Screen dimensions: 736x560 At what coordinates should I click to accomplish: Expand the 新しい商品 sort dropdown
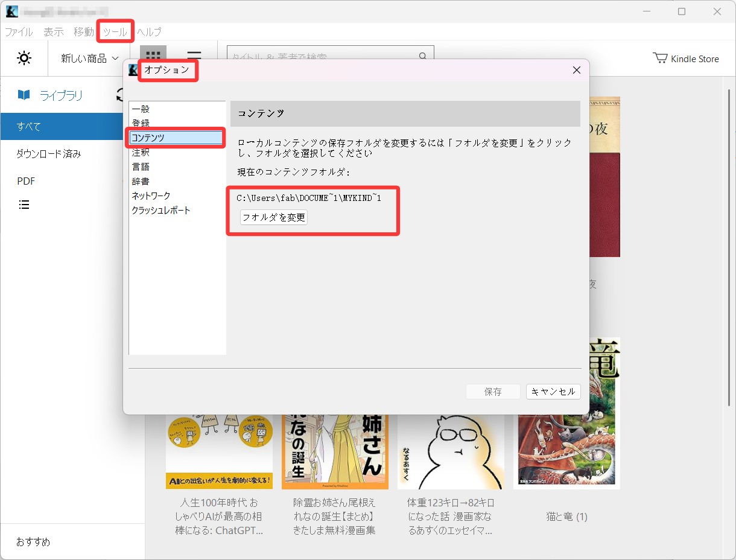tap(90, 59)
